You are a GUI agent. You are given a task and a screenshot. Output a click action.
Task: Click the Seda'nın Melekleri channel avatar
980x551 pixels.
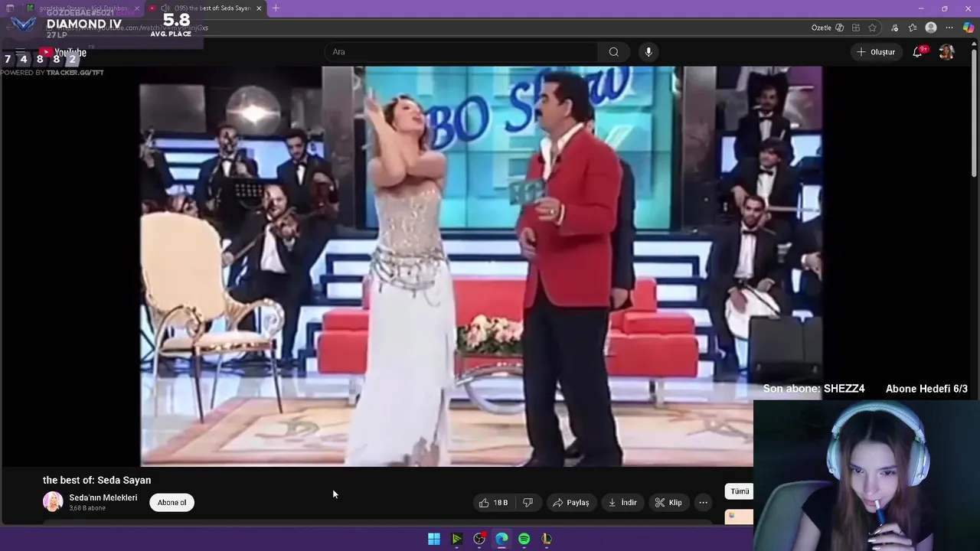[53, 502]
